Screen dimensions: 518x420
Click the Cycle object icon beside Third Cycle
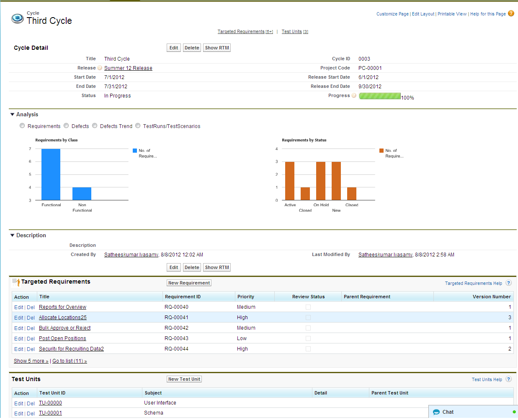pos(17,18)
